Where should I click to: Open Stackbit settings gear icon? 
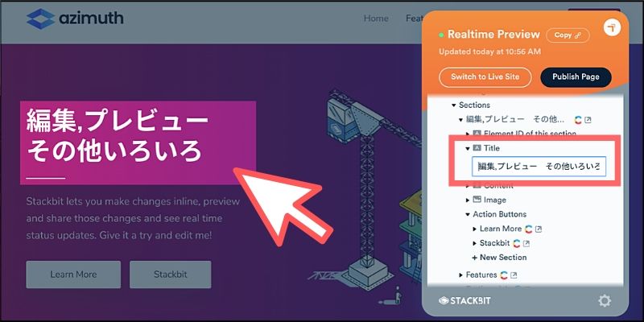pos(605,301)
